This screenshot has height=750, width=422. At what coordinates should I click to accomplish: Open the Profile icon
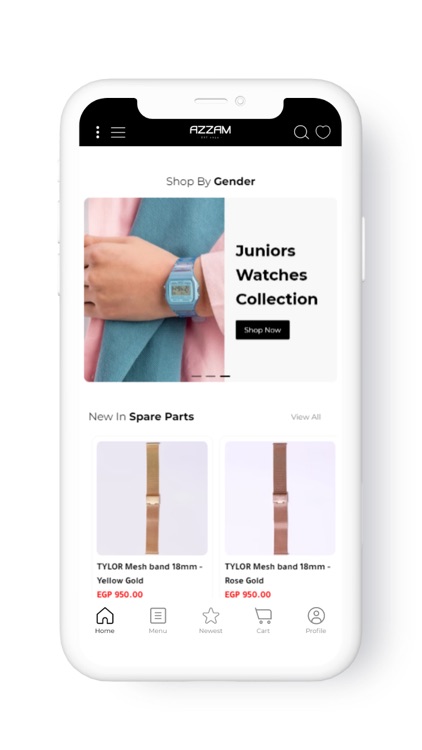[x=316, y=620]
